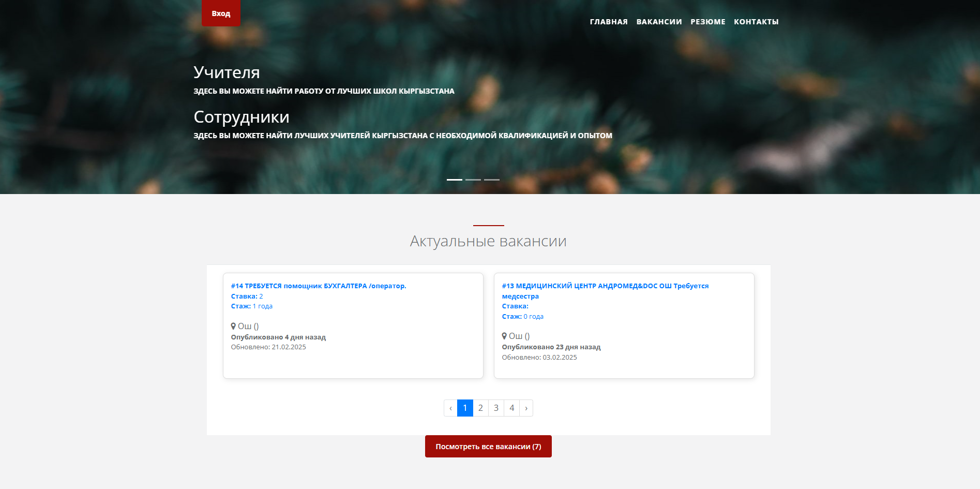Go to pagination page 2
This screenshot has height=489, width=980.
[480, 408]
